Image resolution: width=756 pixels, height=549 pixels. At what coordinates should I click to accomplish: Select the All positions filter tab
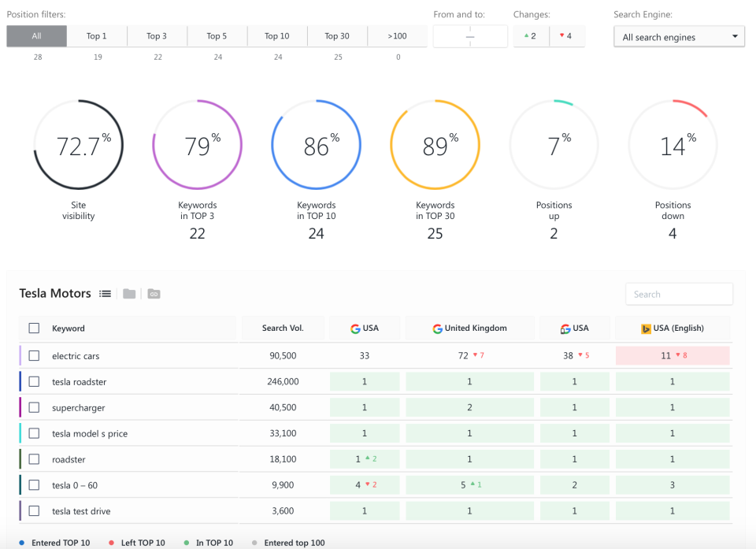pos(36,35)
